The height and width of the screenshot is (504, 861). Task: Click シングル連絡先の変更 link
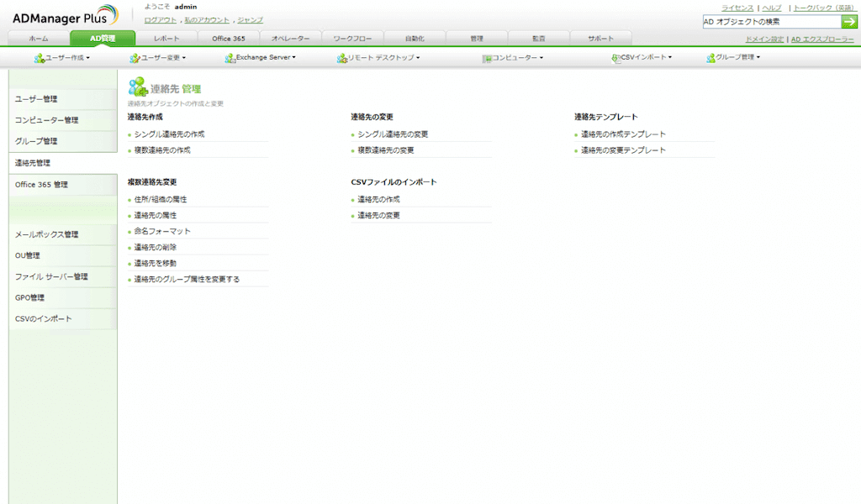click(x=393, y=134)
